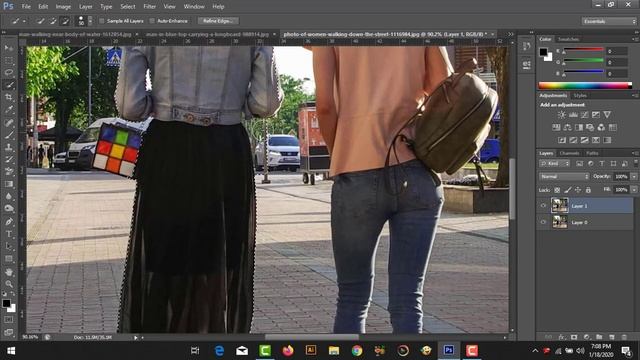Click Levels adjustment icon
The height and width of the screenshot is (360, 640).
(573, 115)
